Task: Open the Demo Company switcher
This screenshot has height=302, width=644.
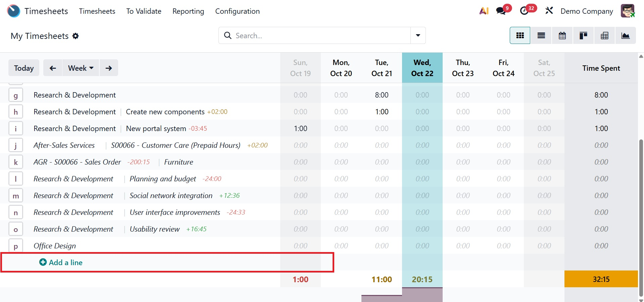Action: point(586,11)
